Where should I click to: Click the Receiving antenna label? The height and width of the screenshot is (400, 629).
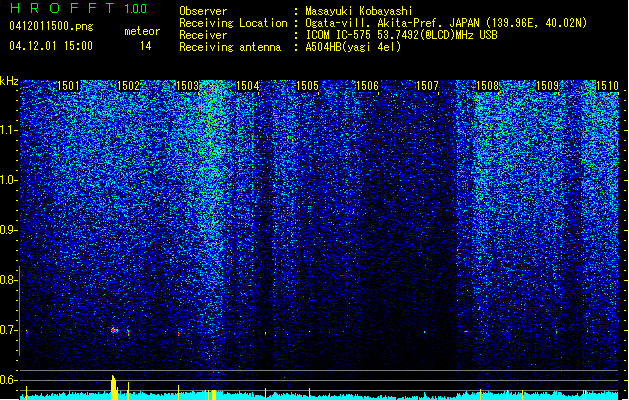click(x=230, y=47)
